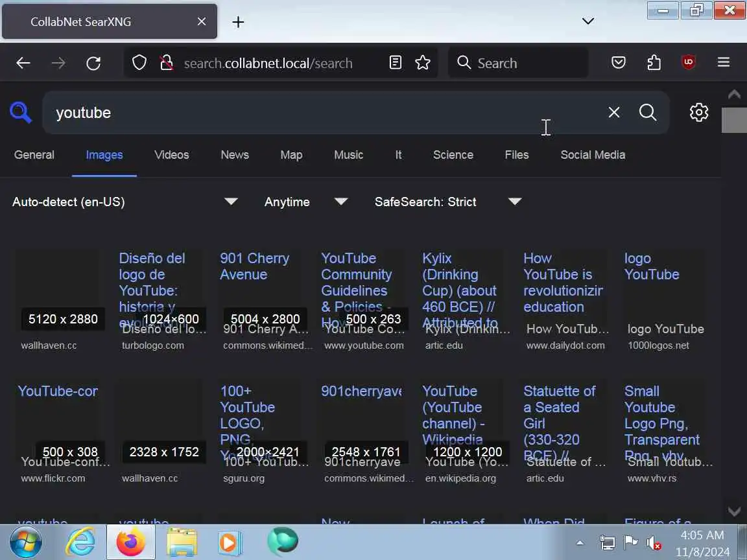Open the network tray icon
Image resolution: width=747 pixels, height=560 pixels.
(607, 542)
